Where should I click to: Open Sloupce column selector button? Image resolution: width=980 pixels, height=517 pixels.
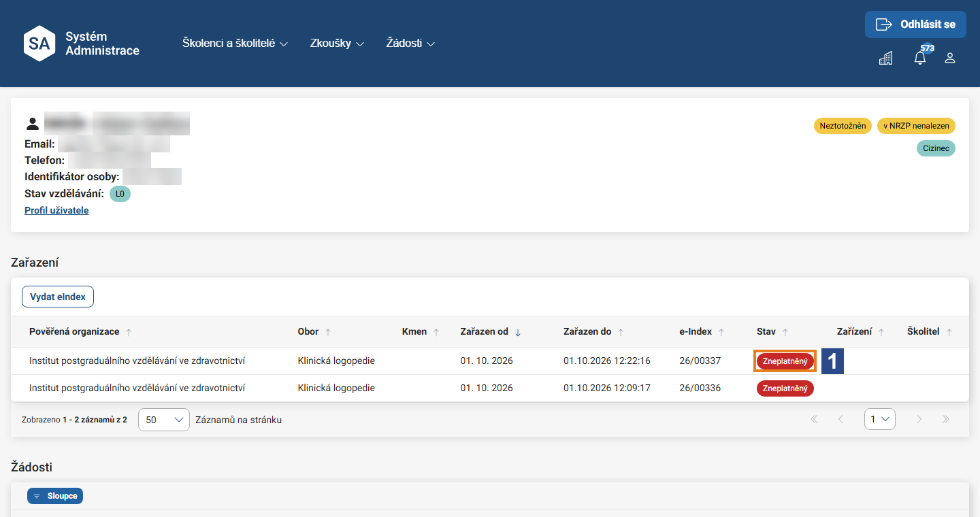(55, 496)
